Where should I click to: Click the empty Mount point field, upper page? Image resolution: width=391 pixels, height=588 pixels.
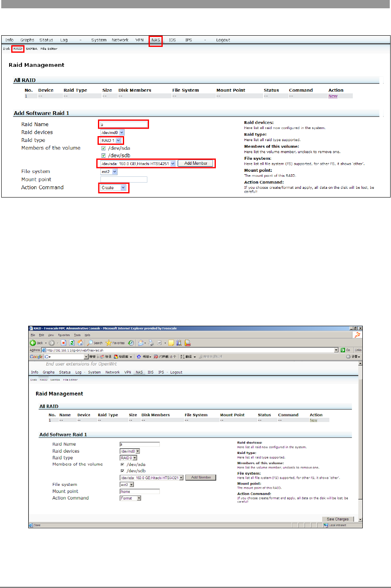[x=124, y=180]
